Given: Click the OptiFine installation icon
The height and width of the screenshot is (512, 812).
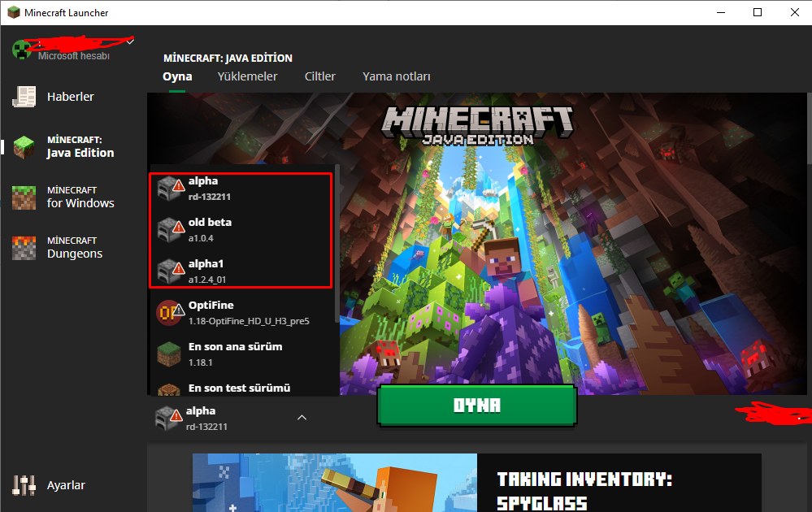Looking at the screenshot, I should 169,313.
